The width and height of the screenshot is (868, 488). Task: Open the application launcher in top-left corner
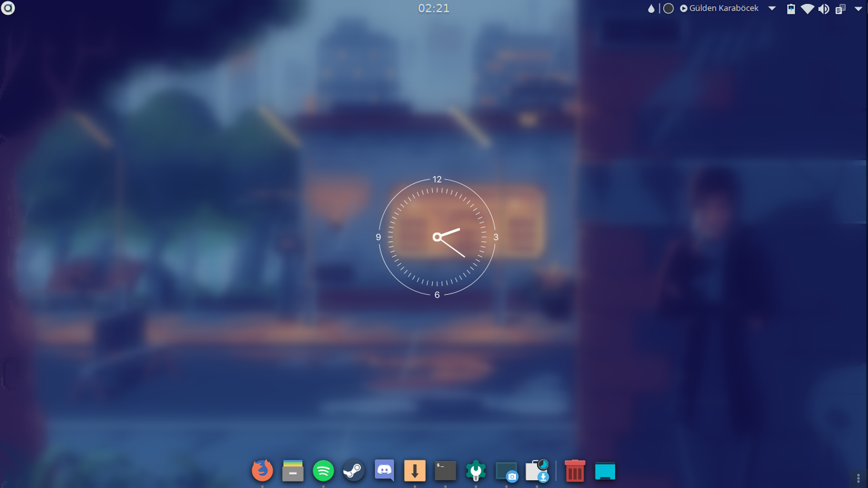[x=8, y=8]
